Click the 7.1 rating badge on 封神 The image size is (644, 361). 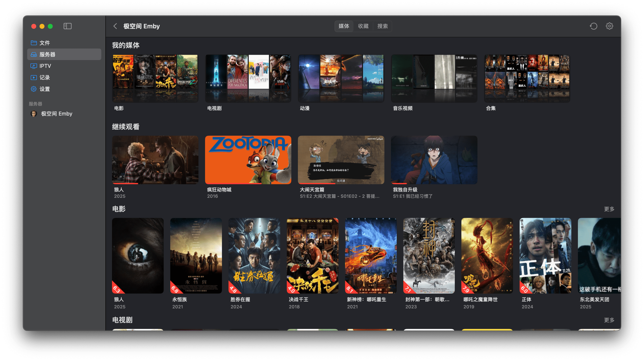click(408, 289)
